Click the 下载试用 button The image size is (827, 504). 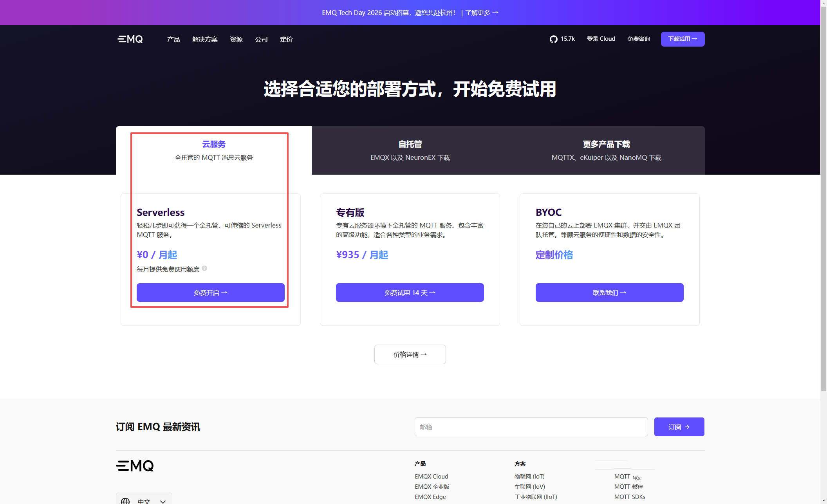[x=682, y=39]
